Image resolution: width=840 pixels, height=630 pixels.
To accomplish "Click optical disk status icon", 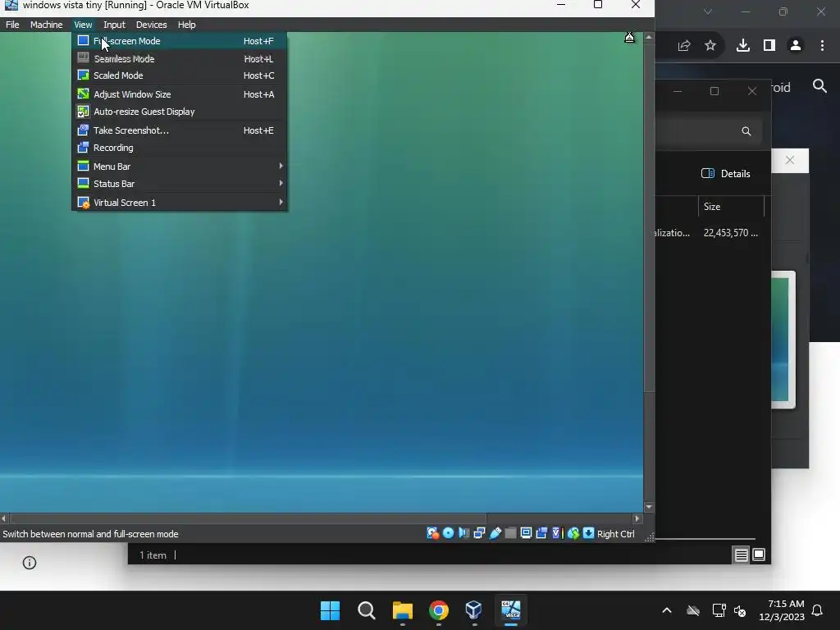I will point(449,533).
